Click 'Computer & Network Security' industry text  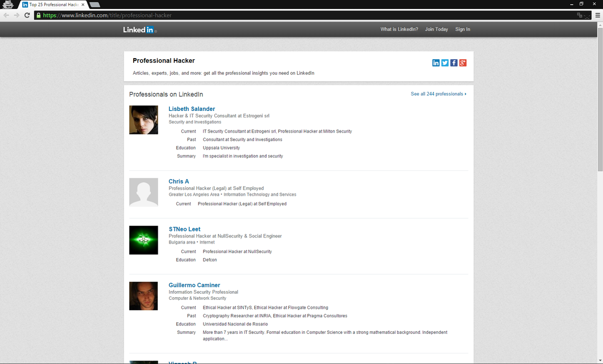coord(197,298)
